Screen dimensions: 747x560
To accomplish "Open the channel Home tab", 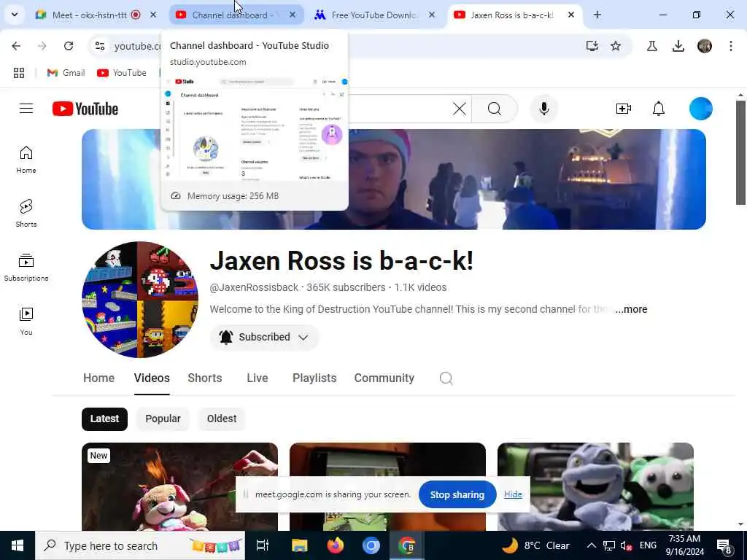I will pyautogui.click(x=98, y=378).
